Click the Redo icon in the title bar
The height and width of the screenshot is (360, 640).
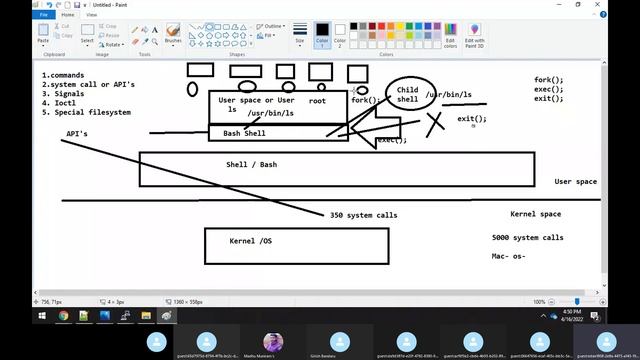click(x=58, y=5)
